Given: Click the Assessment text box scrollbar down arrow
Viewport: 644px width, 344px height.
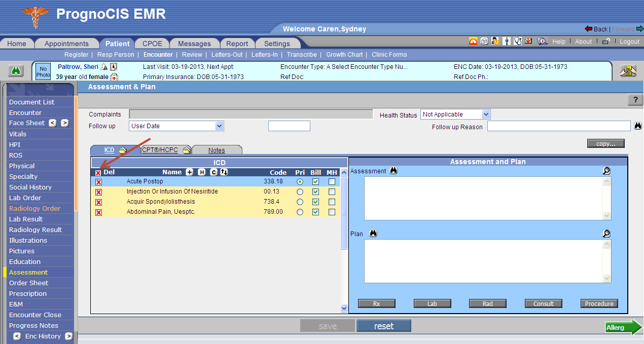Looking at the screenshot, I should [607, 216].
